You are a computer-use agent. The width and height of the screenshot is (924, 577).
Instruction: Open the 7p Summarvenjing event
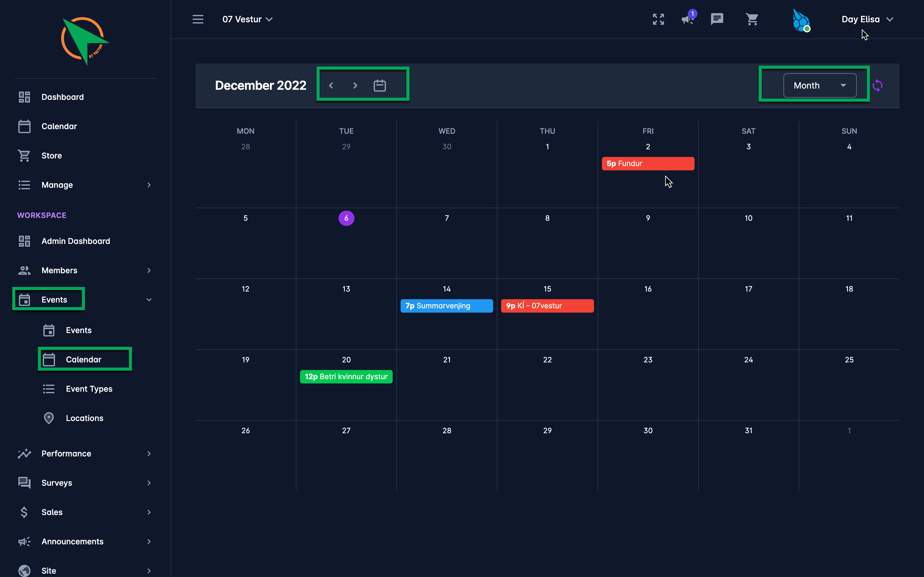[446, 306]
